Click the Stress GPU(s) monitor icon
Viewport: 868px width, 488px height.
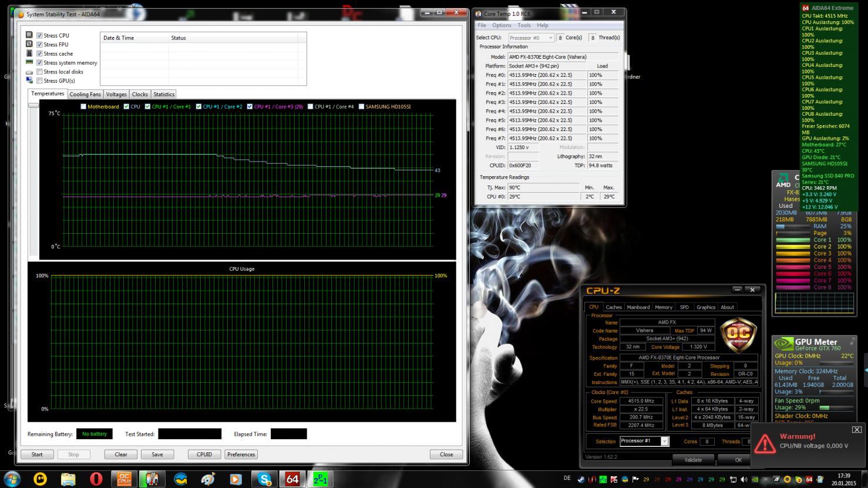coord(29,80)
